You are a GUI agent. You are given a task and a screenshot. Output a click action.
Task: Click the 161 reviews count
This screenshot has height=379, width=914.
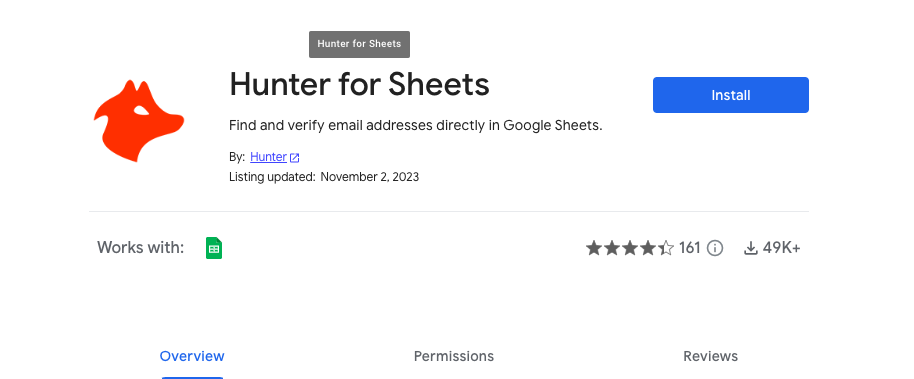point(690,248)
